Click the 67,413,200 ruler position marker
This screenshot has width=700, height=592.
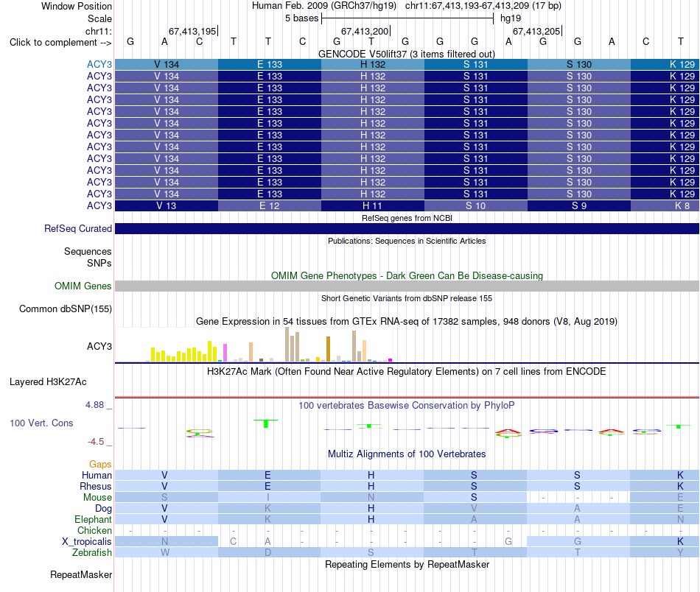(365, 31)
